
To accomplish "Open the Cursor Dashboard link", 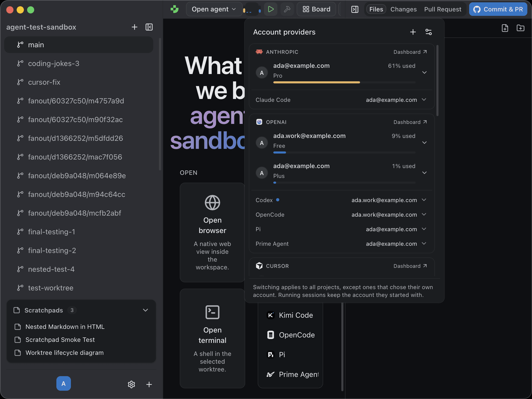I will [410, 266].
